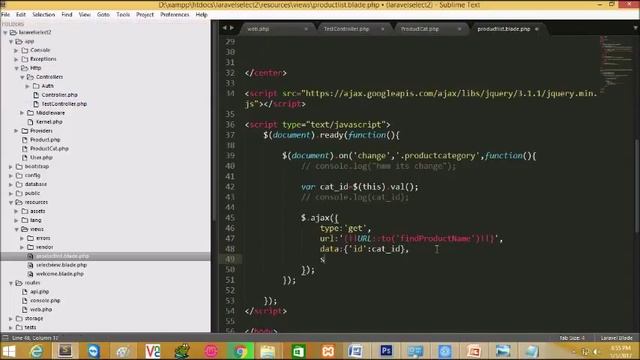Open TestController.php in sidebar
Screen dimensions: 640x360
click(x=64, y=104)
